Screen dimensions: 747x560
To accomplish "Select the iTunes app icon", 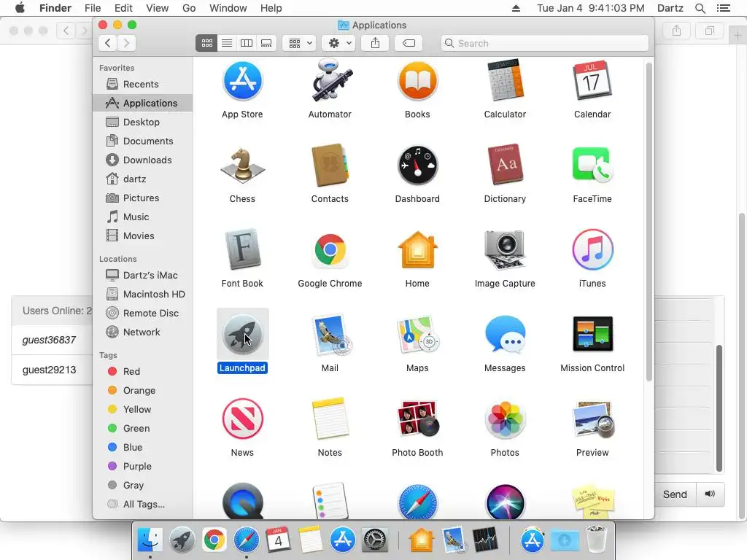I will [x=592, y=249].
